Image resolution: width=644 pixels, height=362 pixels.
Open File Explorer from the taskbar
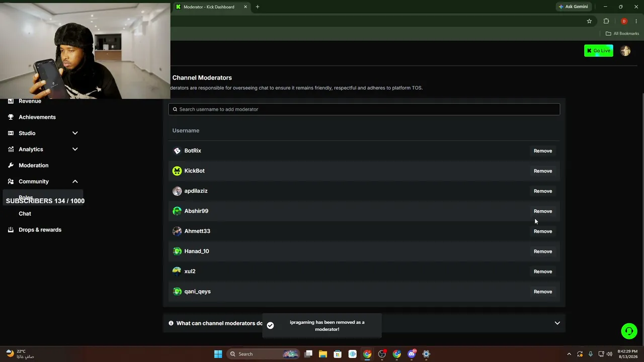click(323, 354)
